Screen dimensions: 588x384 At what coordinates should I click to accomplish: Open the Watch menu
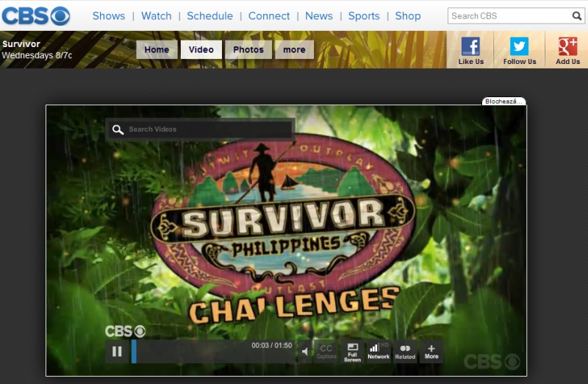coord(157,15)
